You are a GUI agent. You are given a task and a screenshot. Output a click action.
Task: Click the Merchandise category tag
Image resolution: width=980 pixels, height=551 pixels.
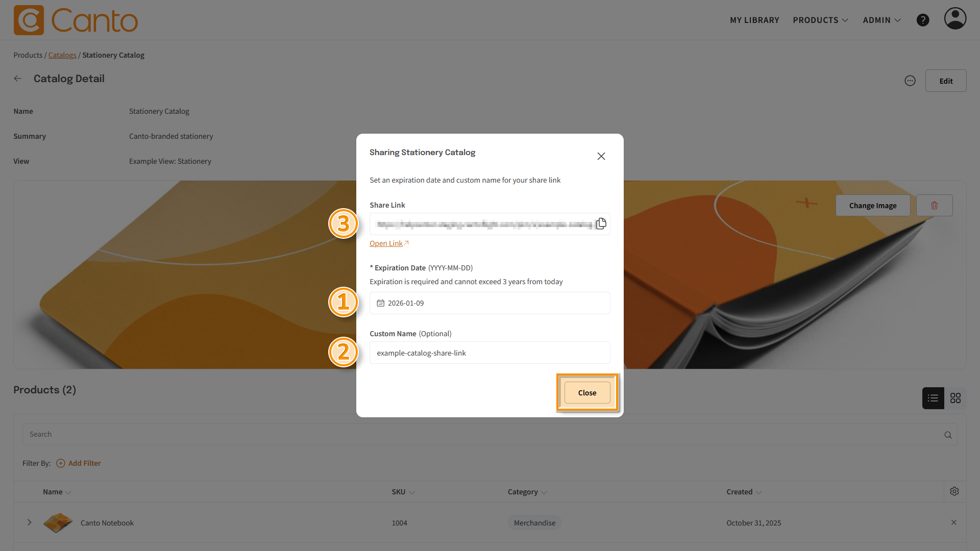(534, 522)
